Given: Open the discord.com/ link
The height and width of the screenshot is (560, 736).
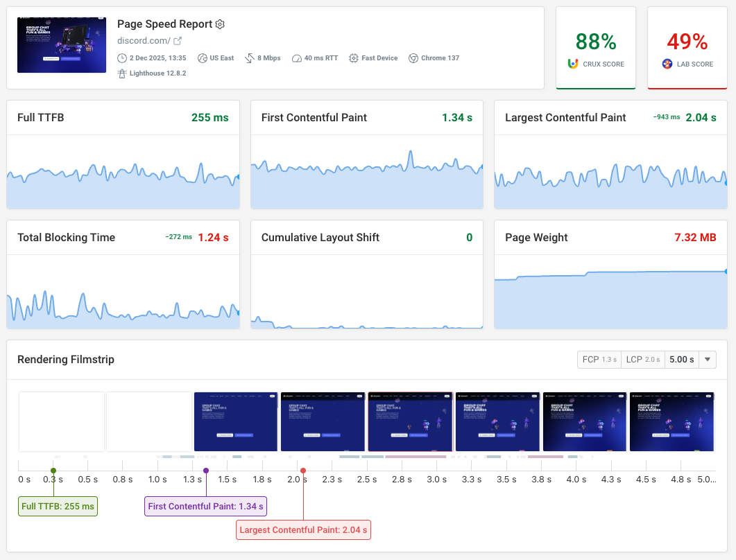Looking at the screenshot, I should pyautogui.click(x=143, y=41).
